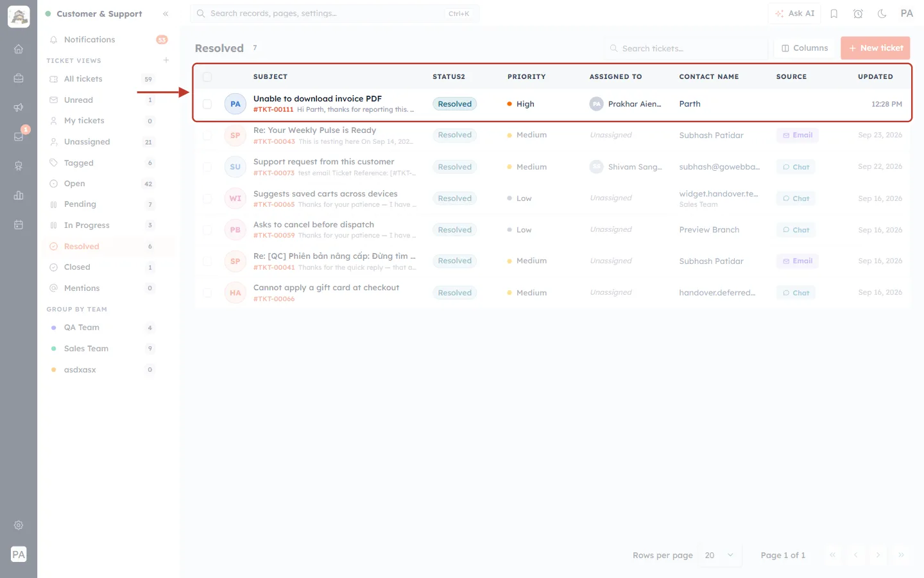
Task: Open the alarm clock reminders icon
Action: [x=858, y=13]
